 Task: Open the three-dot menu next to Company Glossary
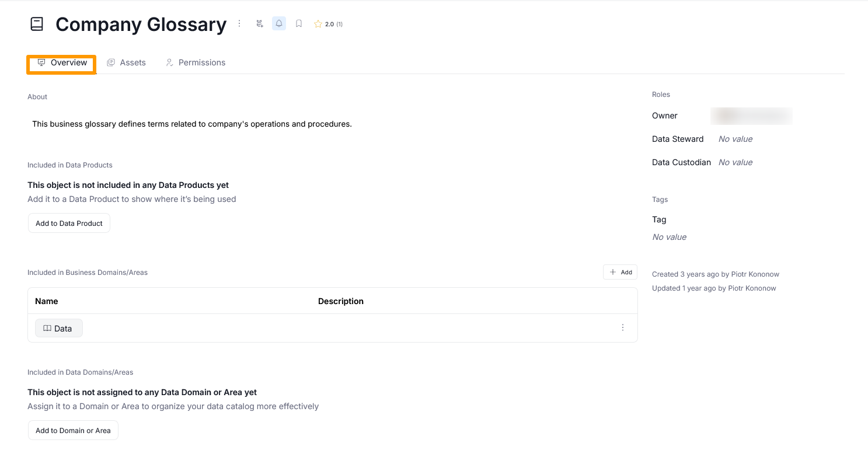click(239, 24)
